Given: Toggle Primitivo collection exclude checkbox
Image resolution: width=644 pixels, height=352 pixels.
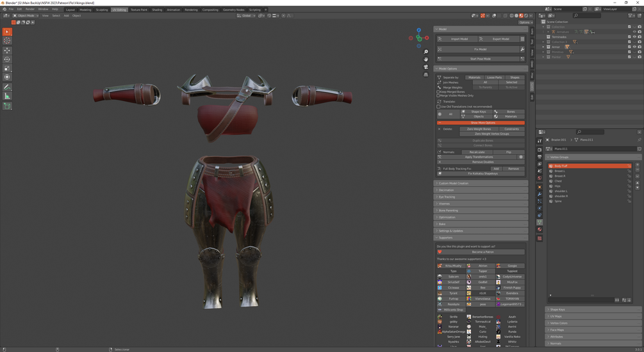Looking at the screenshot, I should (x=629, y=52).
